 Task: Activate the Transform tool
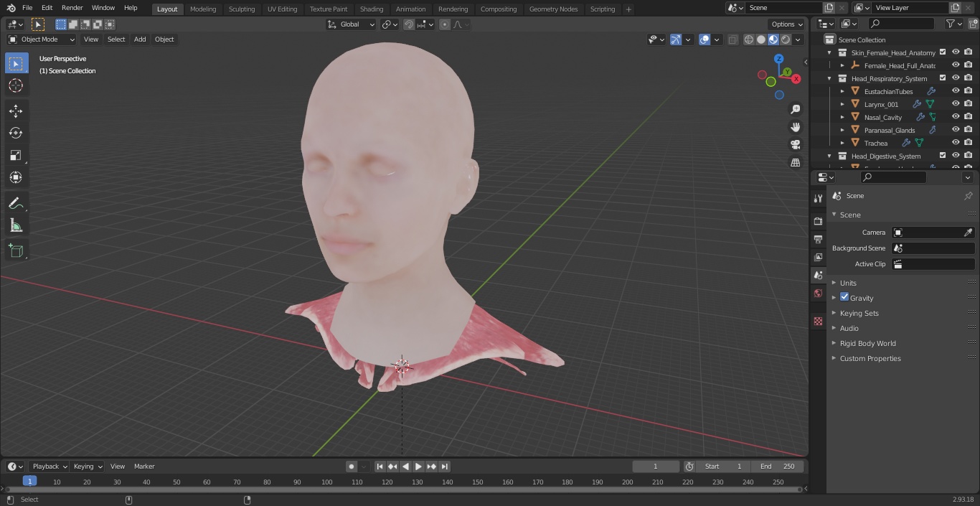click(x=16, y=177)
